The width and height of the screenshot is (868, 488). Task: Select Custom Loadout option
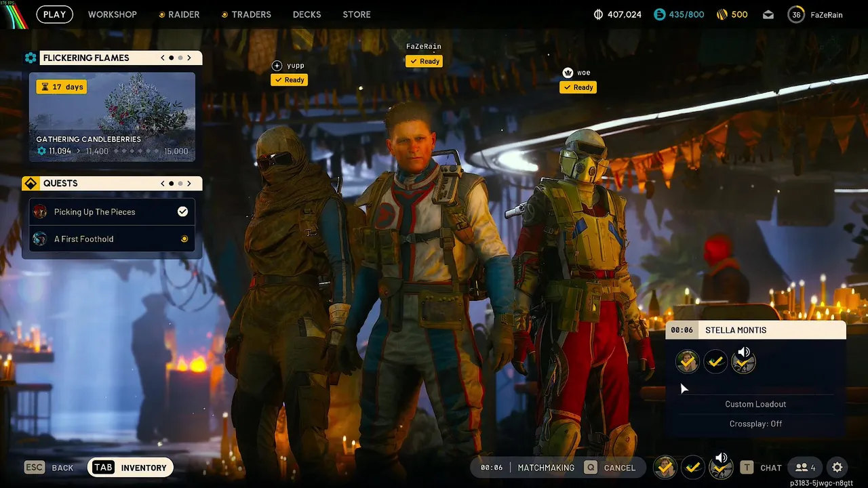755,404
